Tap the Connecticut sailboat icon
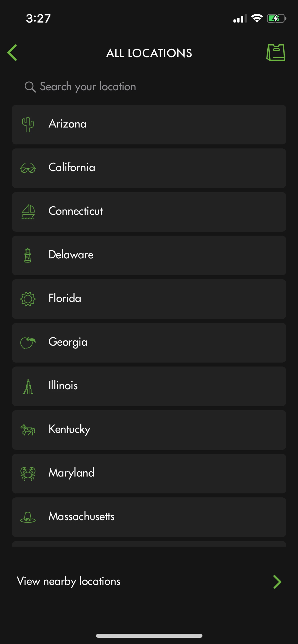298x644 pixels. (x=28, y=212)
